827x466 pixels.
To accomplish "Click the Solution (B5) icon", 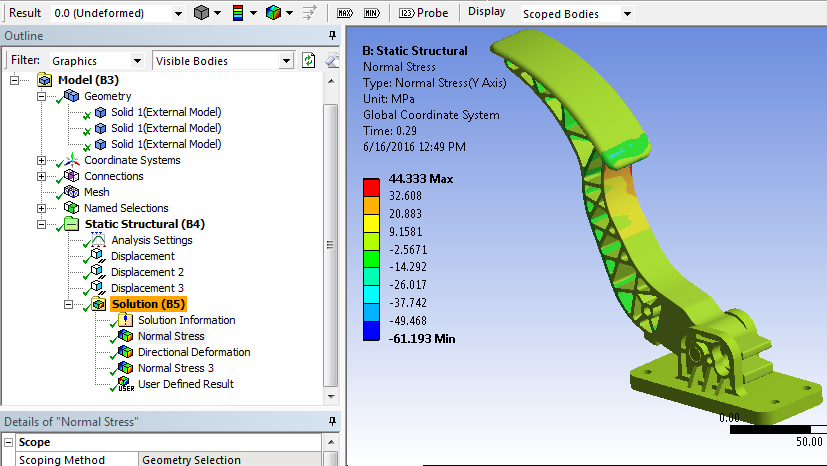I will pyautogui.click(x=98, y=304).
